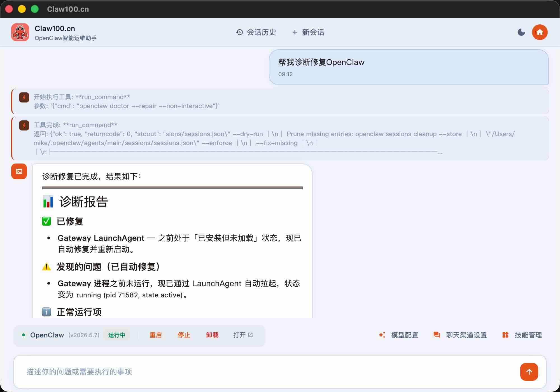The height and width of the screenshot is (392, 560).
Task: Click the chat bubbles icon beside 聊天渠道设置
Action: pyautogui.click(x=437, y=335)
